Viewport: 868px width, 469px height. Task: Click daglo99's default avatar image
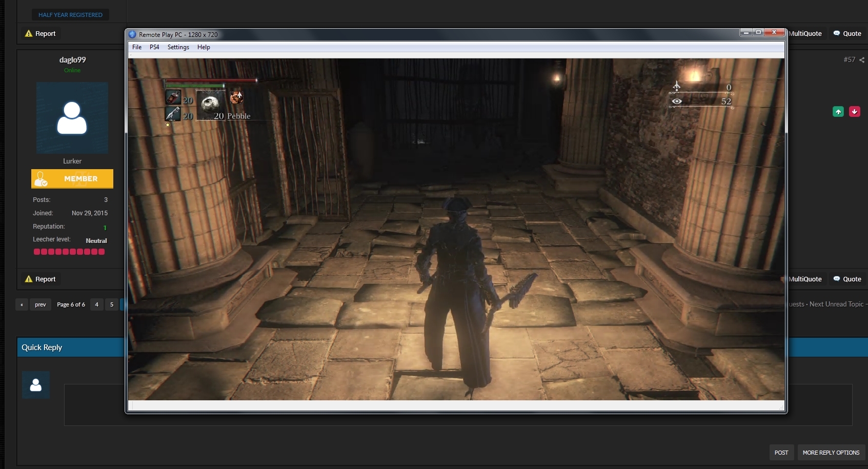72,118
